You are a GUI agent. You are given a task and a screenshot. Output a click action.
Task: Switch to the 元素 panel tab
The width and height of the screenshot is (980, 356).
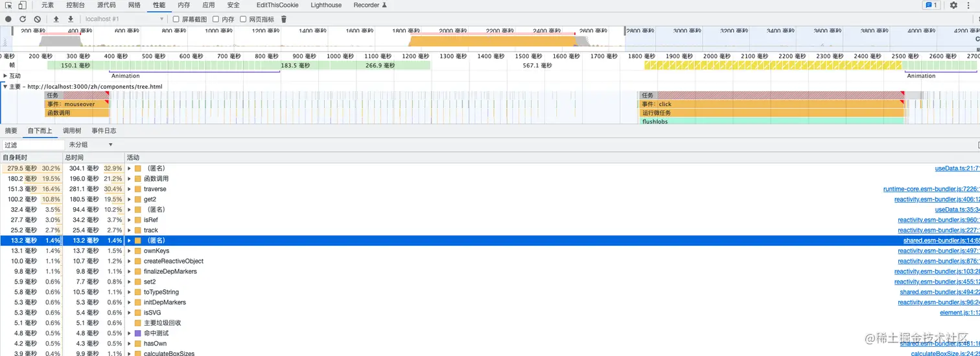click(47, 5)
